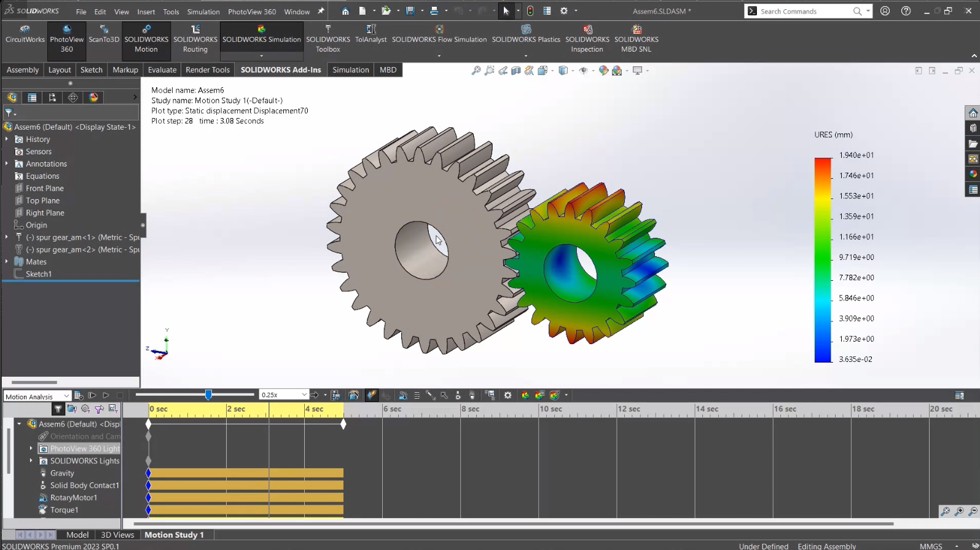The height and width of the screenshot is (550, 980).
Task: Enable the SOLIDWORKS Flow Simulation add-in
Action: point(439,34)
